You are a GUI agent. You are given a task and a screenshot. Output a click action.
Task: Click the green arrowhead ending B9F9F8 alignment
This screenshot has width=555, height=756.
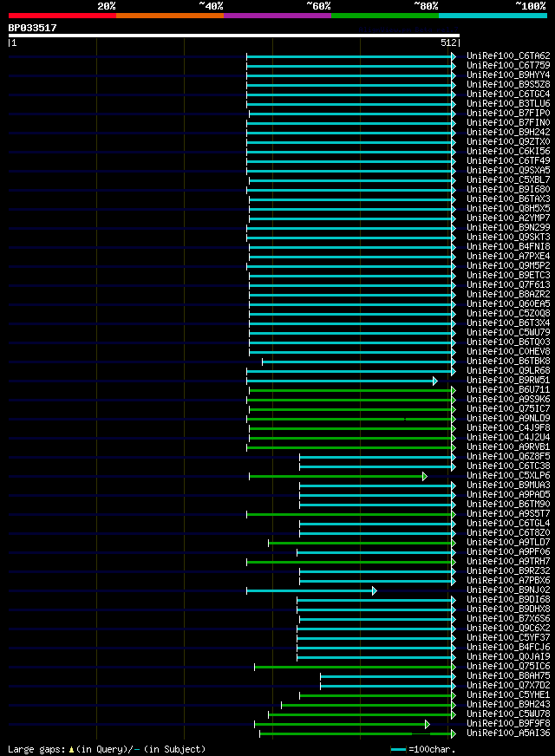(428, 724)
